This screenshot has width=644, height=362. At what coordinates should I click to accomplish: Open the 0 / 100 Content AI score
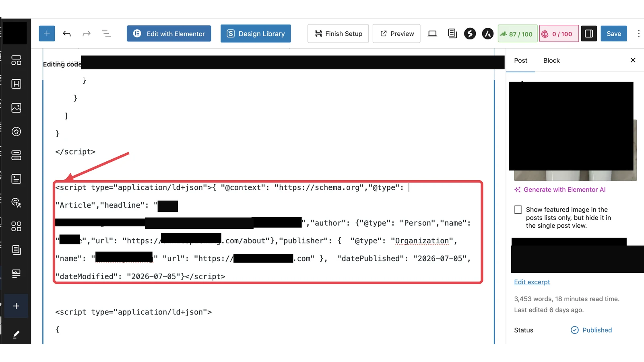click(x=559, y=34)
